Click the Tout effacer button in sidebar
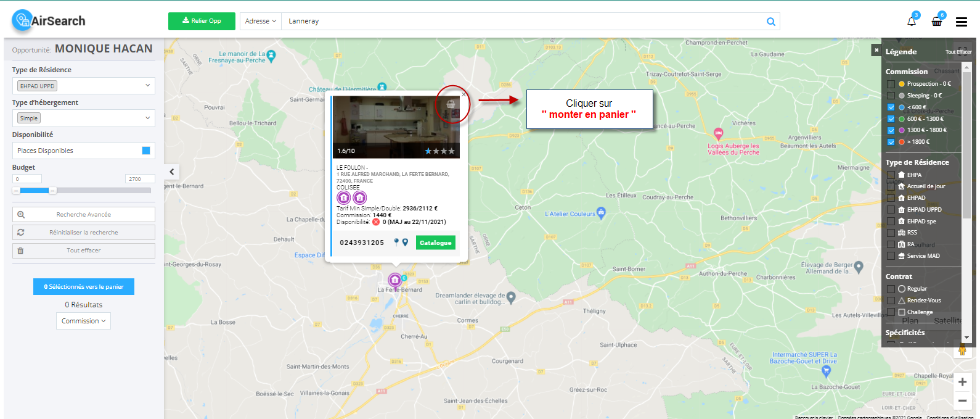The width and height of the screenshot is (980, 419). click(x=84, y=251)
